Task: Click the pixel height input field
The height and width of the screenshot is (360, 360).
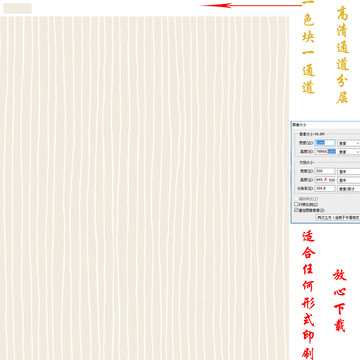Action: [325, 151]
